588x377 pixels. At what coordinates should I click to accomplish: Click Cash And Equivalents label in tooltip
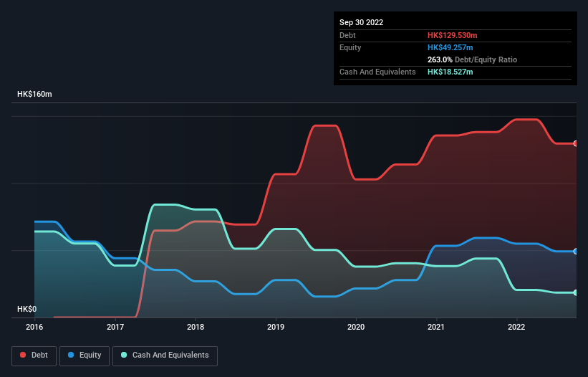[377, 72]
